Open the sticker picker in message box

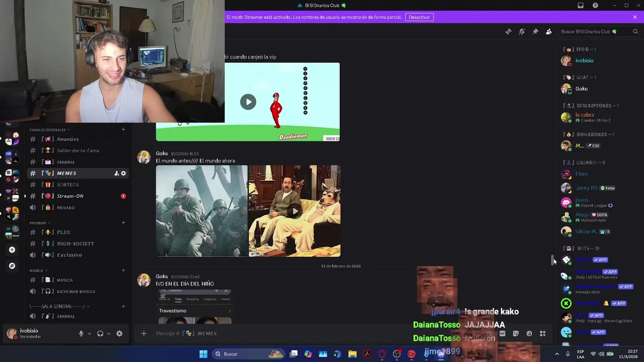tap(516, 333)
